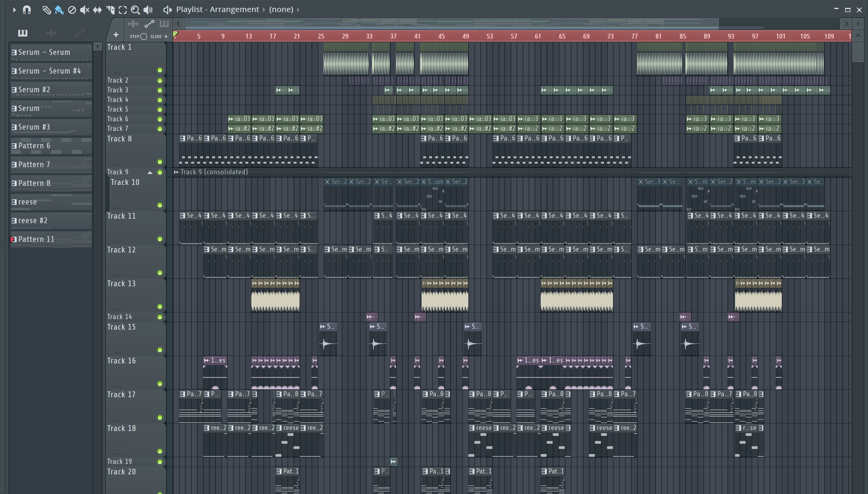Jump to bar 97 on the timeline ruler
The height and width of the screenshot is (494, 868).
pyautogui.click(x=755, y=36)
